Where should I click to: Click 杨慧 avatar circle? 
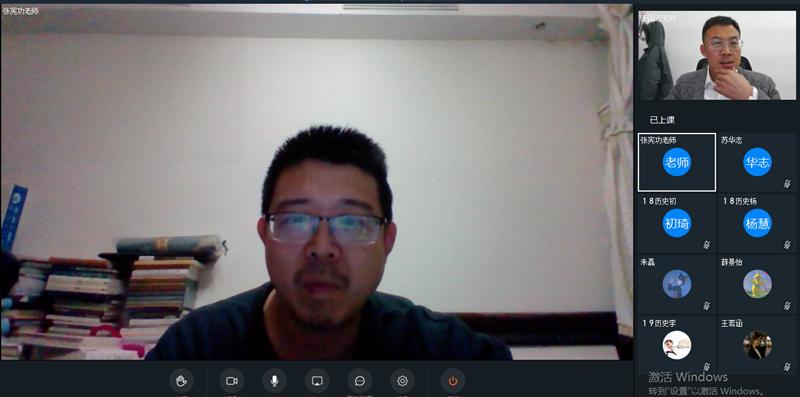[757, 223]
